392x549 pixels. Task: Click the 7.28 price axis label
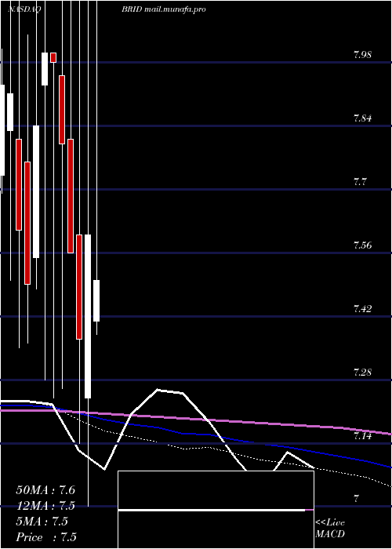362,372
